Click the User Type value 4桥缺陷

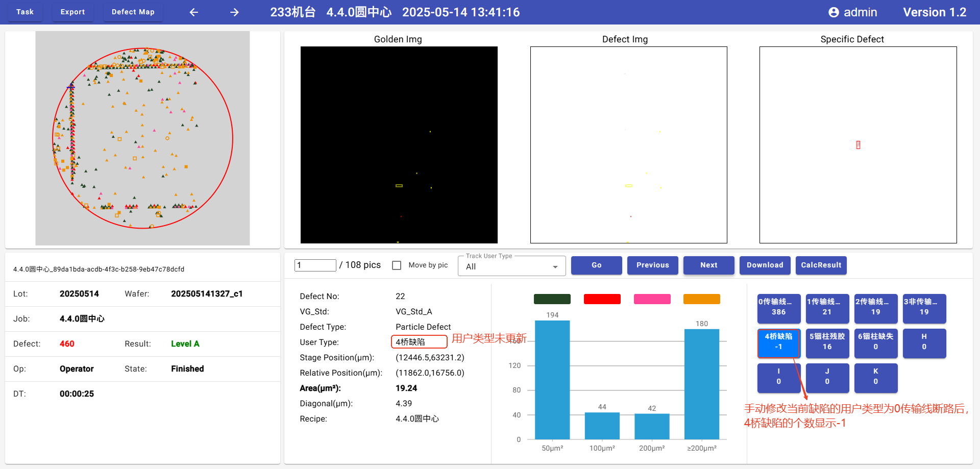(410, 342)
